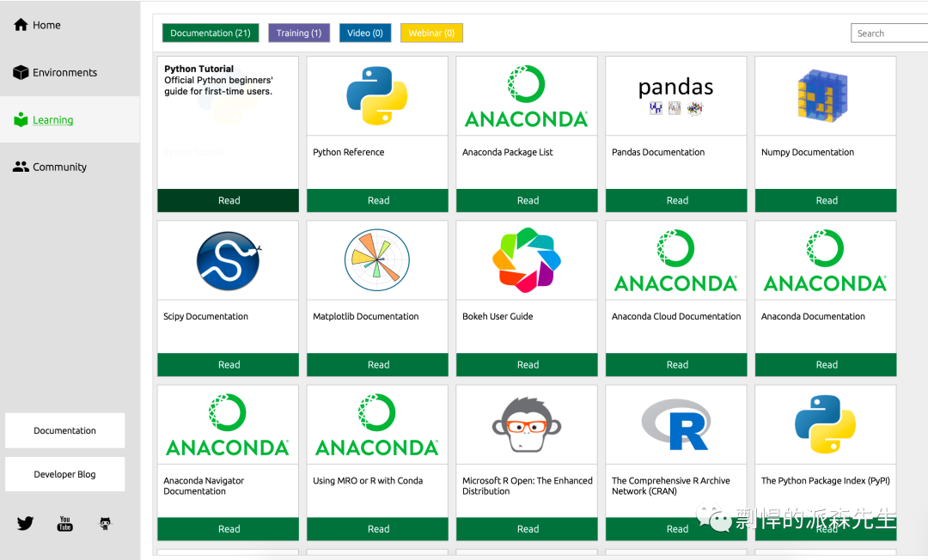The height and width of the screenshot is (560, 928).
Task: Read Using MRO or R with Conda
Action: 377,529
